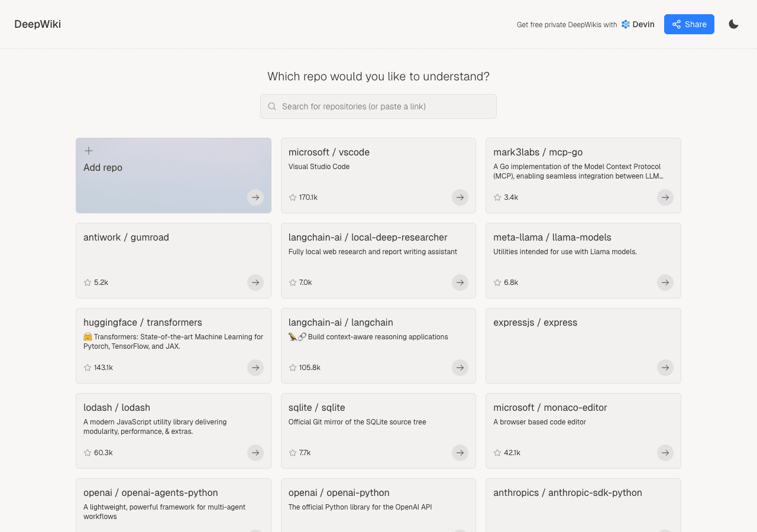Click the star icon showing 170.1k on vscode
Image resolution: width=757 pixels, height=532 pixels.
pyautogui.click(x=292, y=197)
